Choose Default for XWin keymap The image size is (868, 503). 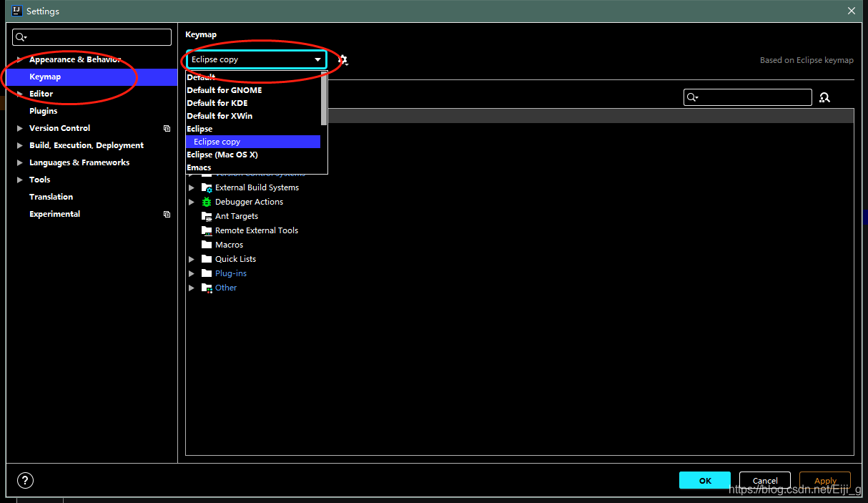pos(253,116)
